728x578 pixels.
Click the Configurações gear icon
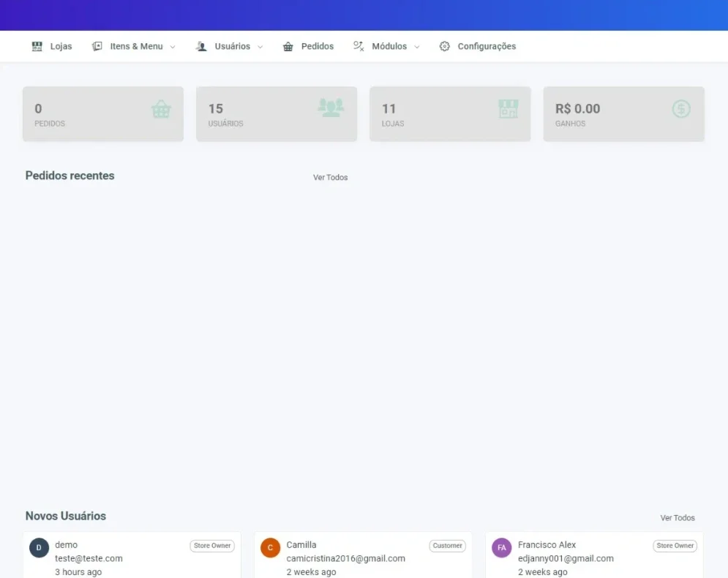(x=445, y=46)
